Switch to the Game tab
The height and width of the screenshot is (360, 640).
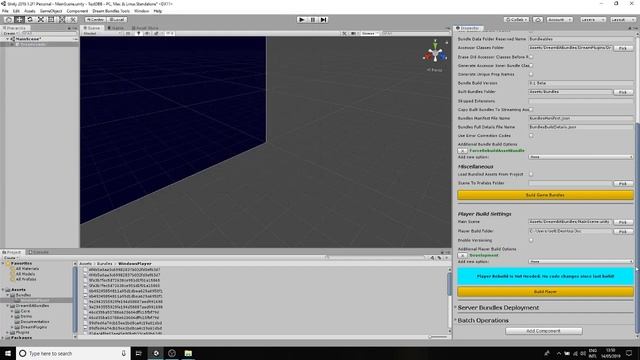click(116, 28)
